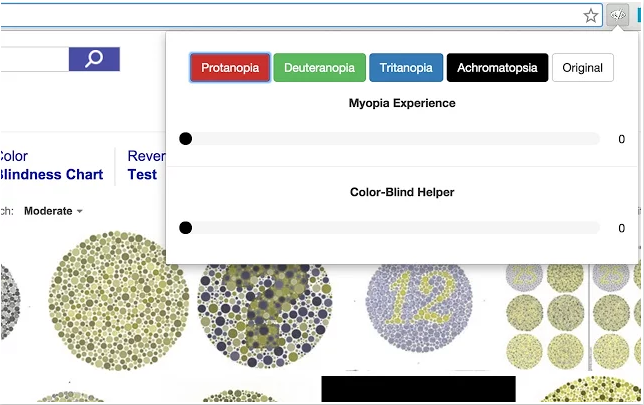Screen dimensions: 644x405
Task: Open the dark-dotted plate with blurred figure
Action: [265, 315]
